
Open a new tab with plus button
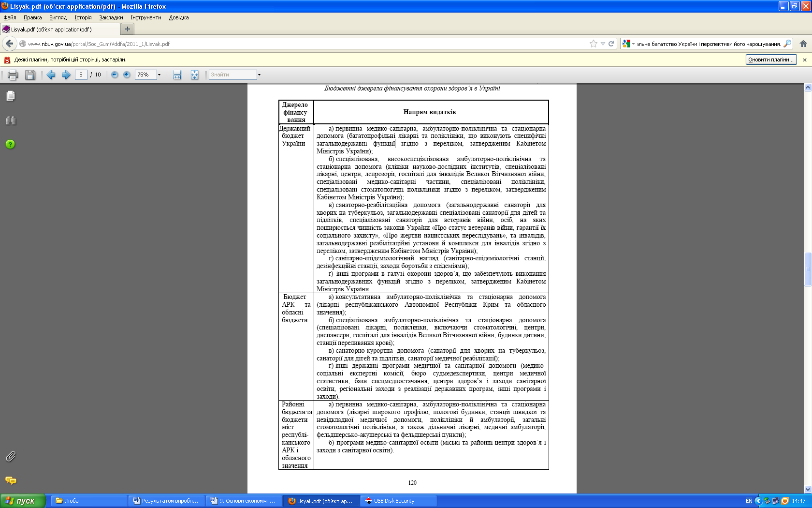coord(128,29)
